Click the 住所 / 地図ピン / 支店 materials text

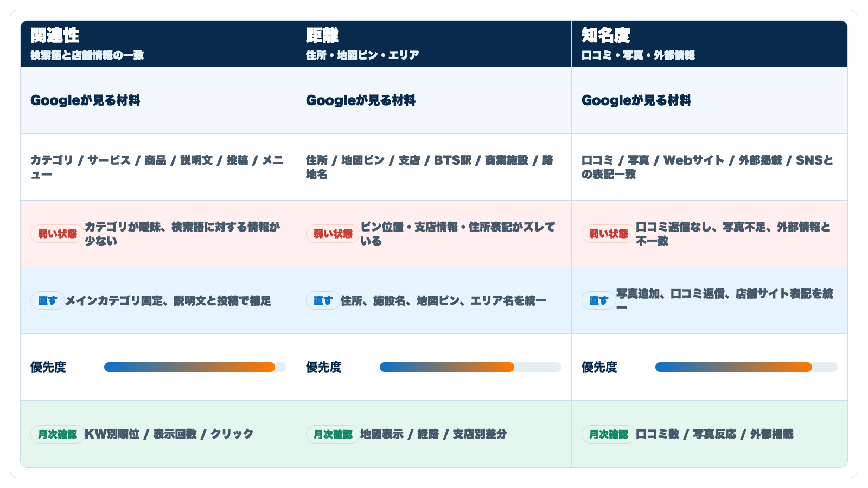pos(430,167)
